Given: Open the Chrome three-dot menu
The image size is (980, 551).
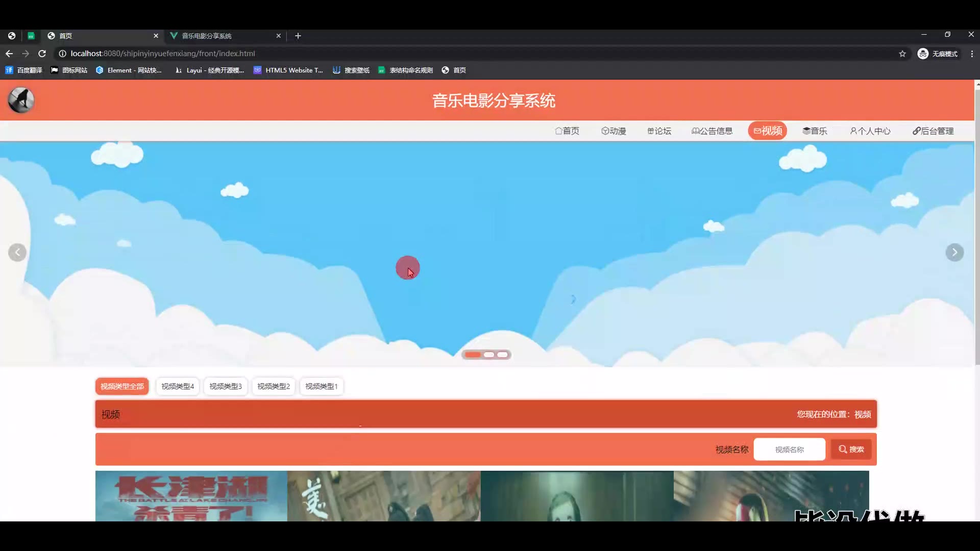Looking at the screenshot, I should pos(972,54).
